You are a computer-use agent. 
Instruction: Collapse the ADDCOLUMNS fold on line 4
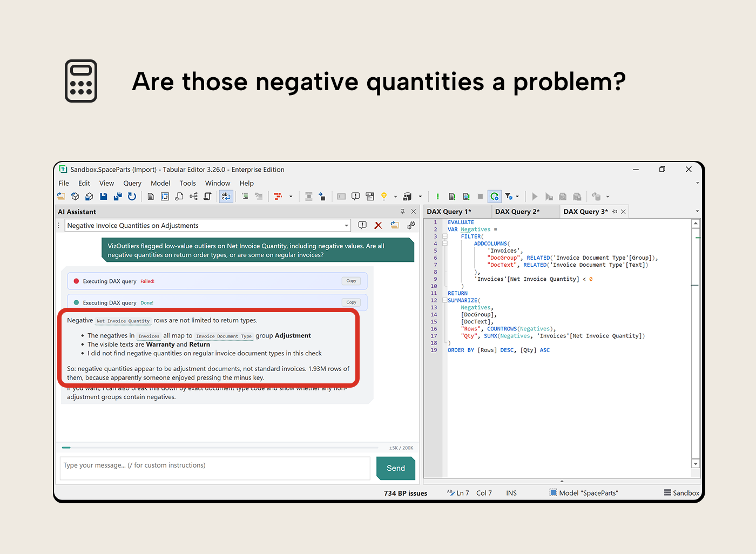point(445,244)
